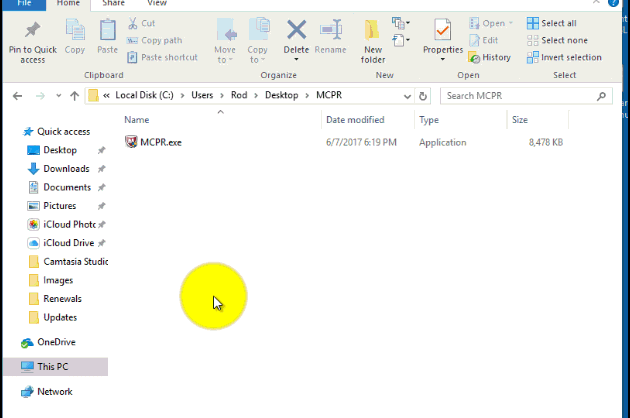
Task: Click the MCPR.exe McAfee icon
Action: click(131, 141)
